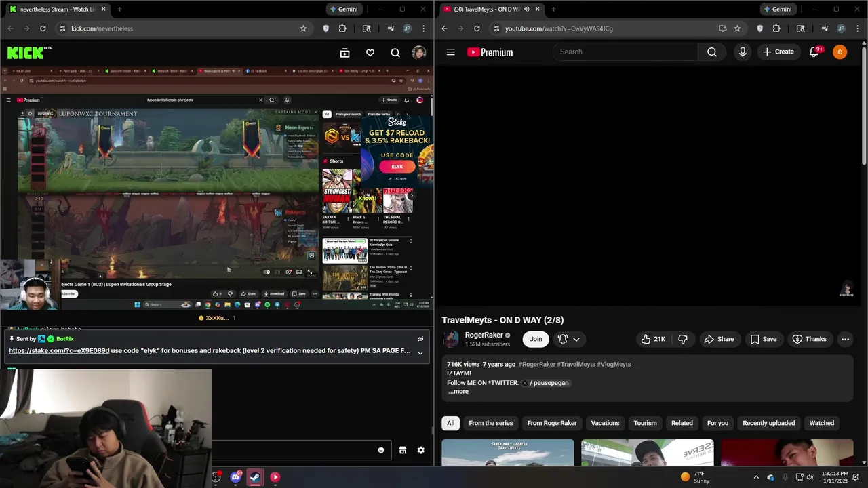This screenshot has width=868, height=488.
Task: Click YouTube search magnifier button
Action: tap(712, 52)
